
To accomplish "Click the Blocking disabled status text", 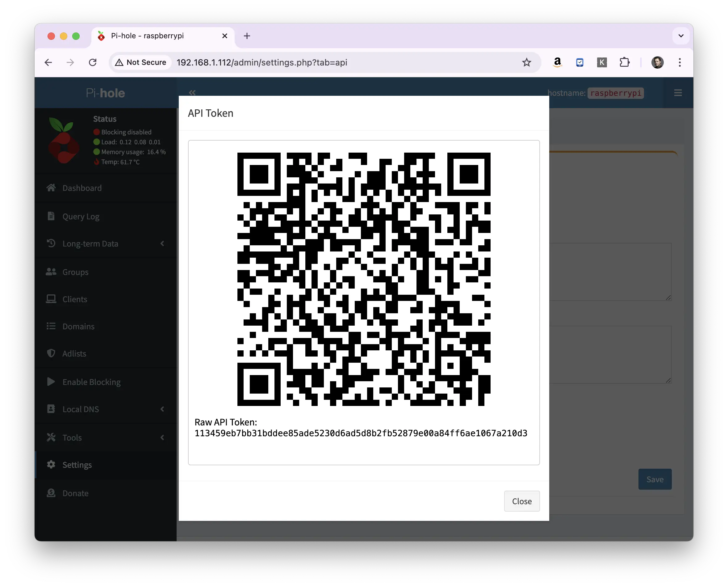I will tap(126, 132).
